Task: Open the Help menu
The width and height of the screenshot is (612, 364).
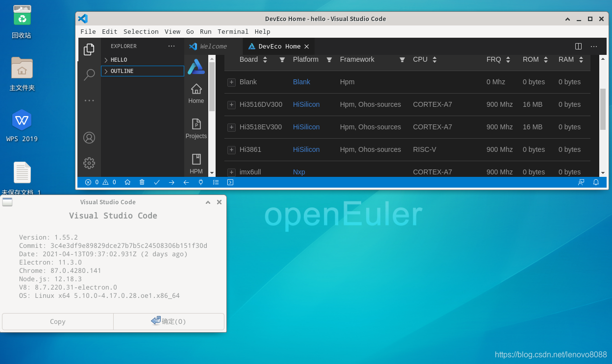Action: click(x=263, y=31)
